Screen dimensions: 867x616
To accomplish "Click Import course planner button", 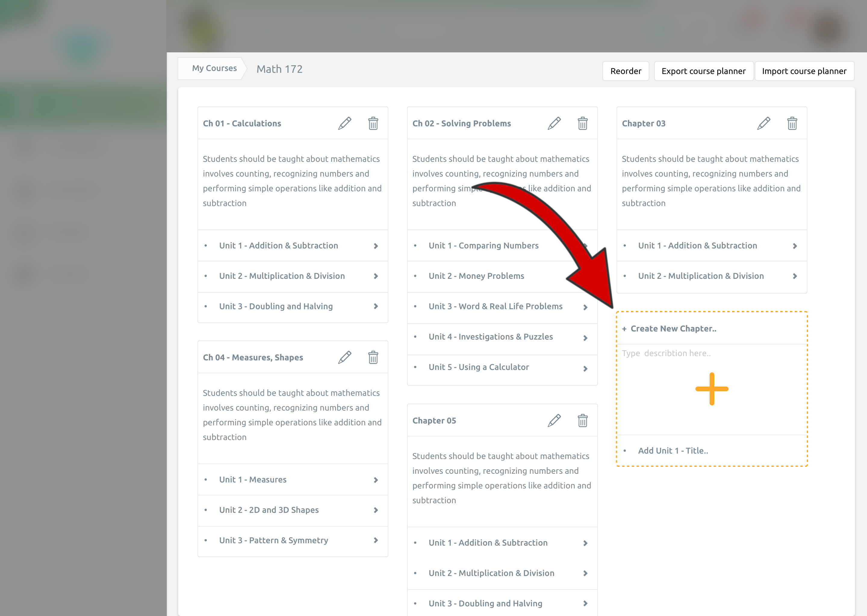I will 804,71.
